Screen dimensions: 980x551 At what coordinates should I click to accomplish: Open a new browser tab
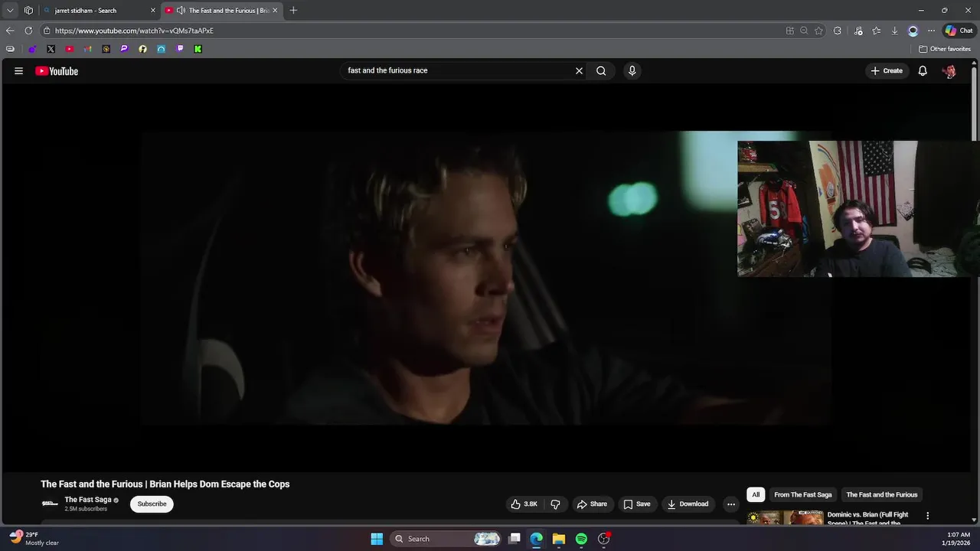click(293, 11)
